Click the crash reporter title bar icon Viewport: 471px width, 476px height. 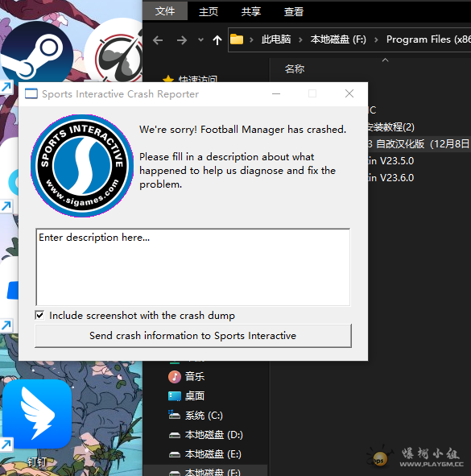point(31,93)
